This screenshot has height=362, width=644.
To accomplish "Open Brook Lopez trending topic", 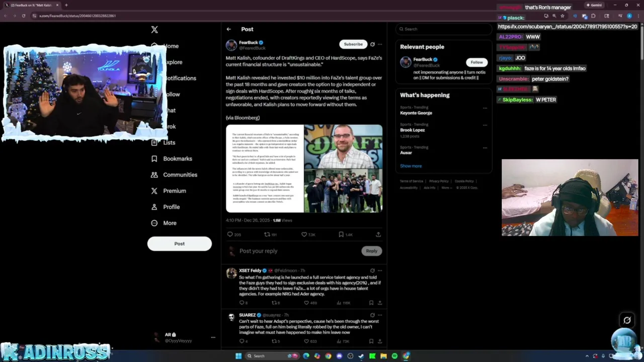I will pyautogui.click(x=413, y=130).
